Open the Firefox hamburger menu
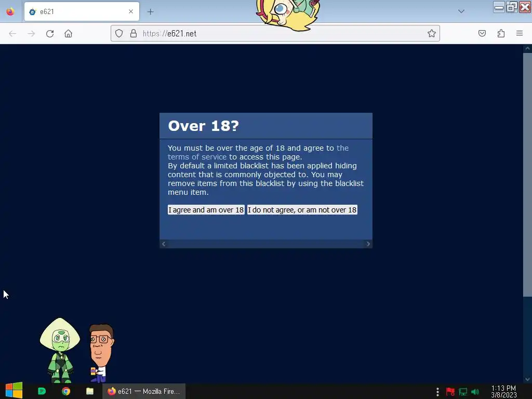The width and height of the screenshot is (532, 399). point(520,33)
